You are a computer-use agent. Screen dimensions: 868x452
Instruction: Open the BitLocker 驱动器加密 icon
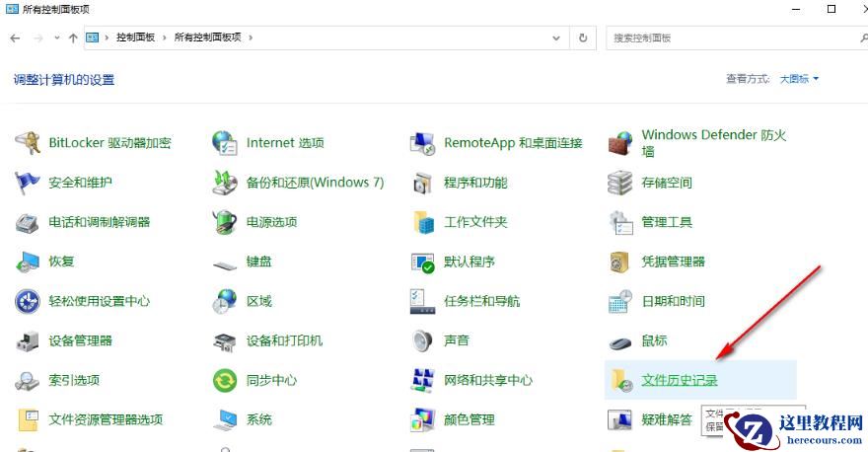tap(28, 143)
